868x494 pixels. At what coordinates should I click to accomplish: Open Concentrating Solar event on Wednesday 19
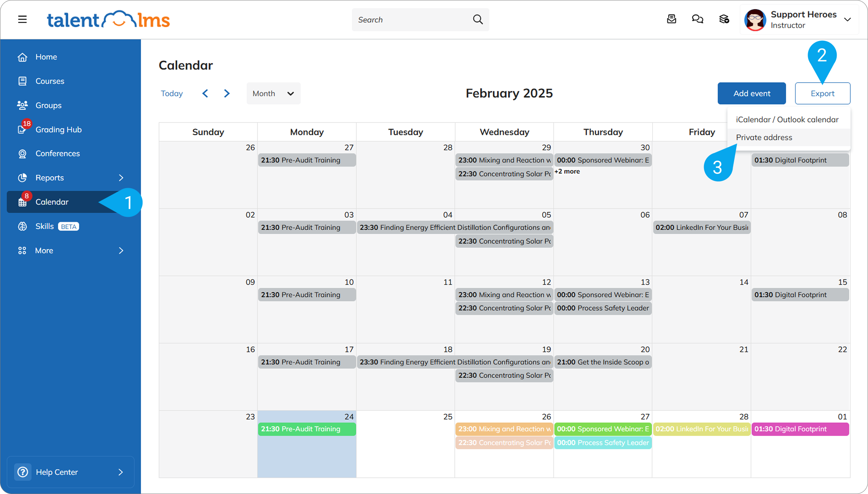click(504, 376)
